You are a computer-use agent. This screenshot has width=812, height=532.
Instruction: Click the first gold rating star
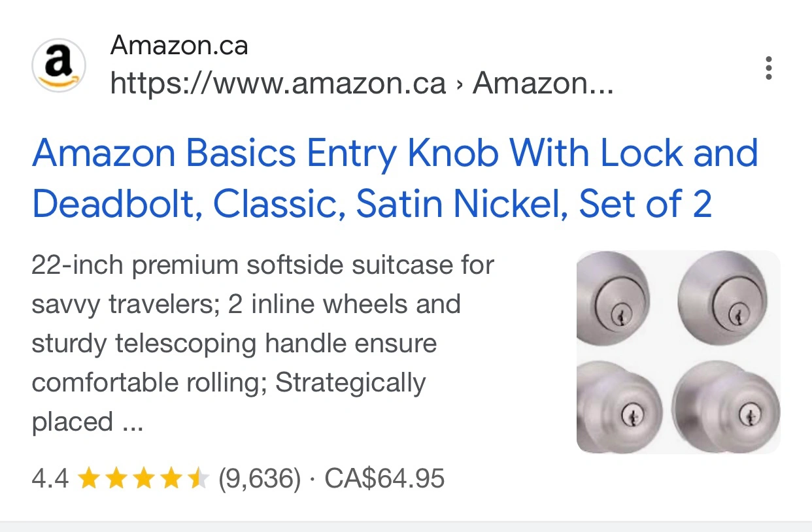(x=88, y=479)
